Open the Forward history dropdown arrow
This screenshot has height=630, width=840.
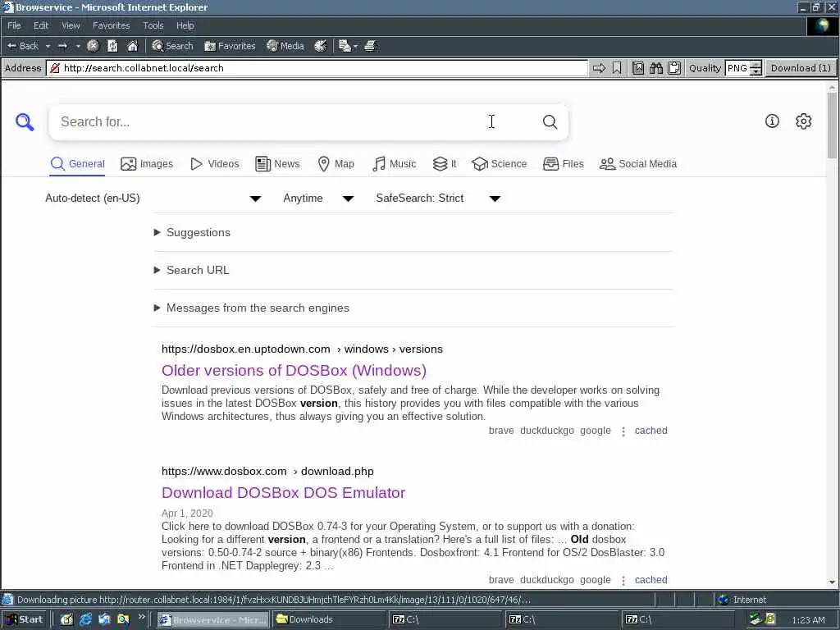pos(78,46)
